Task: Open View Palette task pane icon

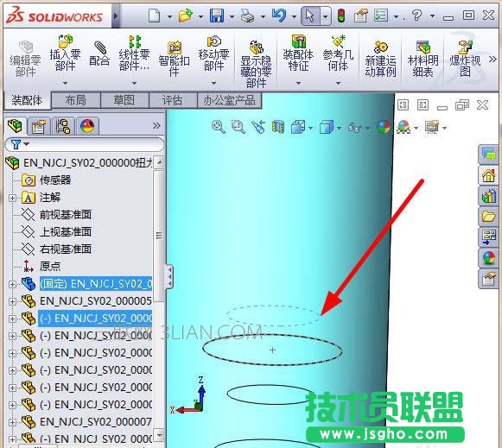Action: tap(488, 237)
